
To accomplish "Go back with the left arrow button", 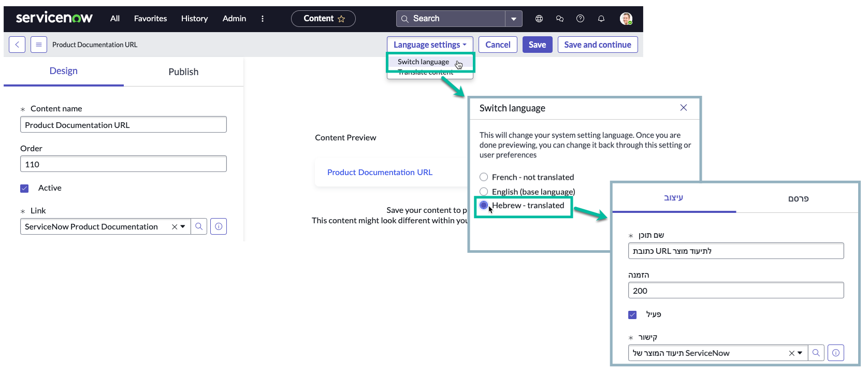I will click(x=17, y=45).
